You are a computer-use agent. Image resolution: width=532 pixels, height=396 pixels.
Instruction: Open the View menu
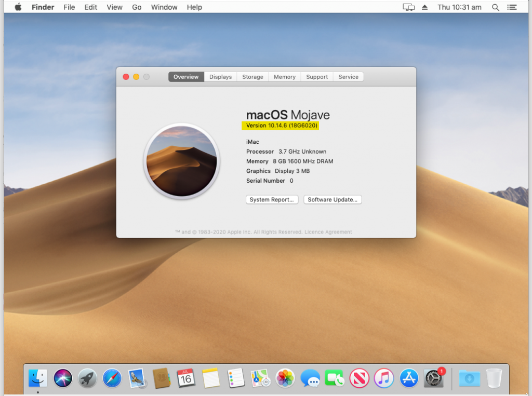click(114, 7)
